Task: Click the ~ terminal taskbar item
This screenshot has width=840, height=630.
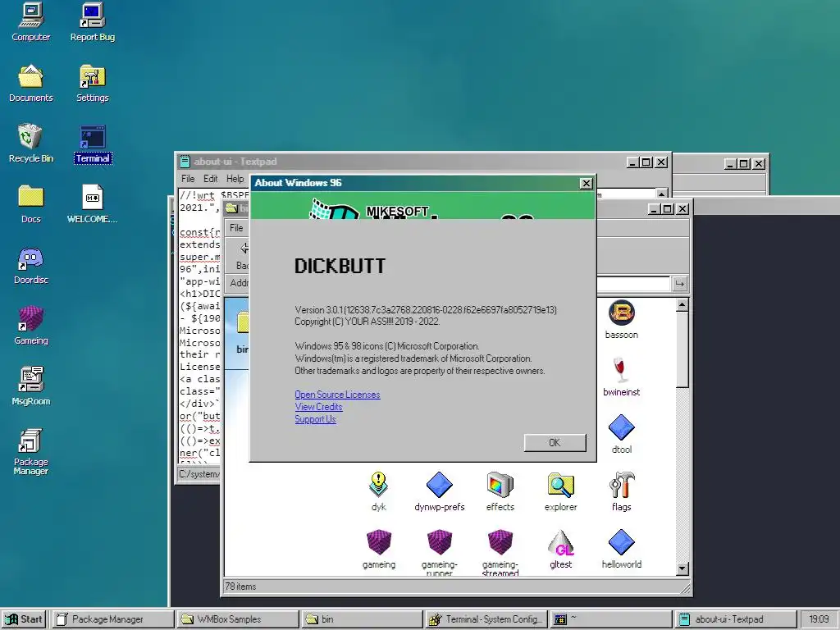Action: 611,619
